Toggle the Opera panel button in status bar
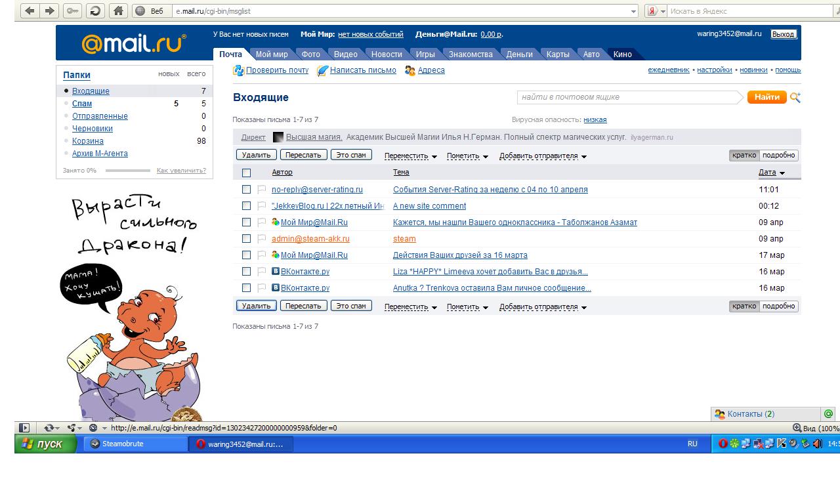 (24, 428)
